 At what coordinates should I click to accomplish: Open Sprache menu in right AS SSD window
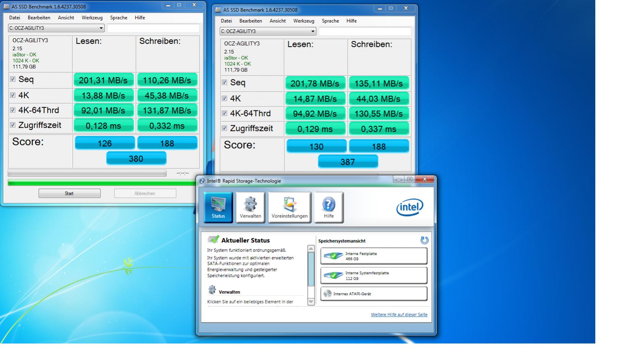click(330, 21)
